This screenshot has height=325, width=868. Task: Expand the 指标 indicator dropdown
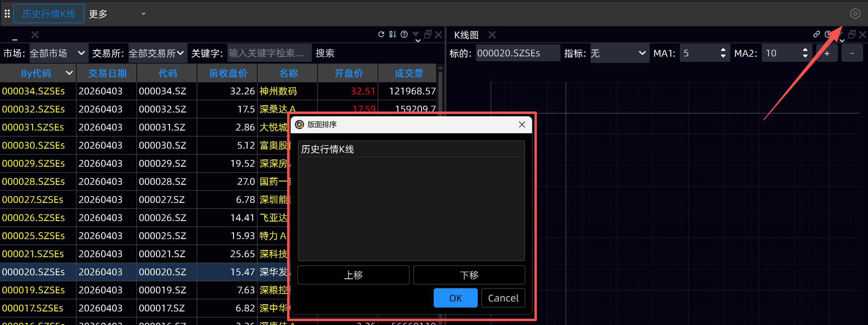[619, 53]
